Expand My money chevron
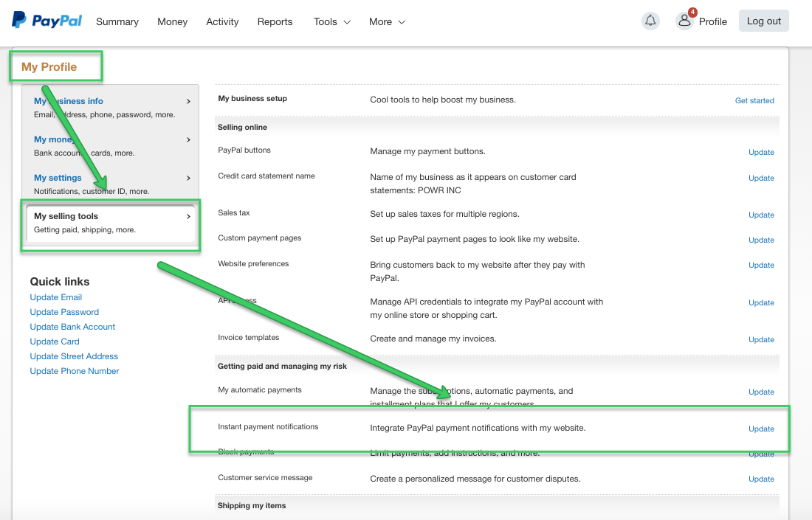The image size is (812, 520). click(x=188, y=139)
